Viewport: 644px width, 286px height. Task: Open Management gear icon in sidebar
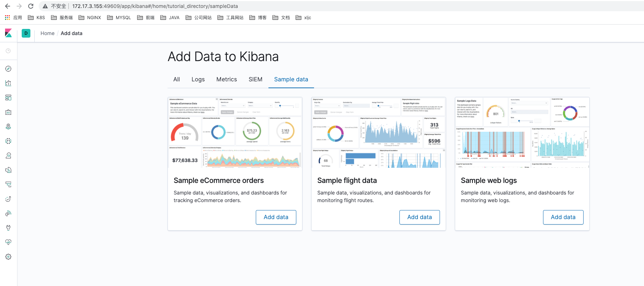click(8, 257)
